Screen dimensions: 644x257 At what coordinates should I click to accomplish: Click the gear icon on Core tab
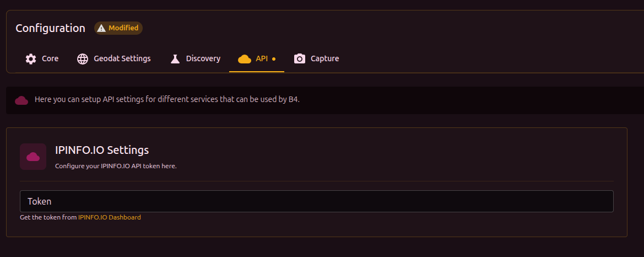pyautogui.click(x=31, y=58)
